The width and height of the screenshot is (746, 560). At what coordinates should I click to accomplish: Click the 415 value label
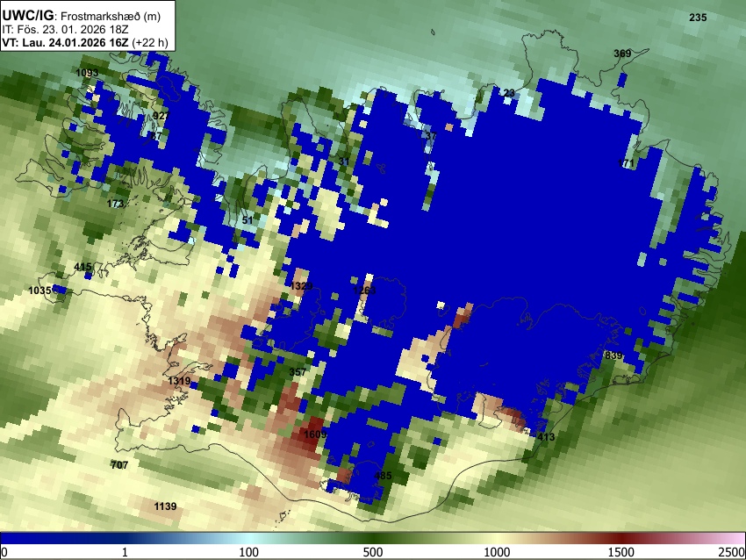tap(82, 267)
